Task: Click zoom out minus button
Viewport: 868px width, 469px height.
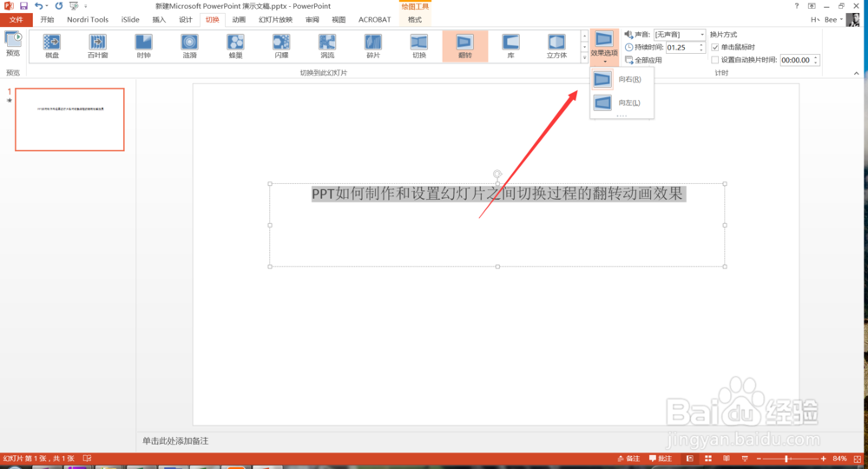Action: click(x=759, y=459)
